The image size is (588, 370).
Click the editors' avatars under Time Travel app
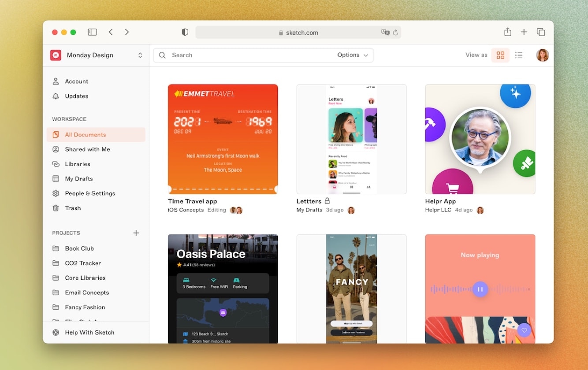[x=236, y=210]
